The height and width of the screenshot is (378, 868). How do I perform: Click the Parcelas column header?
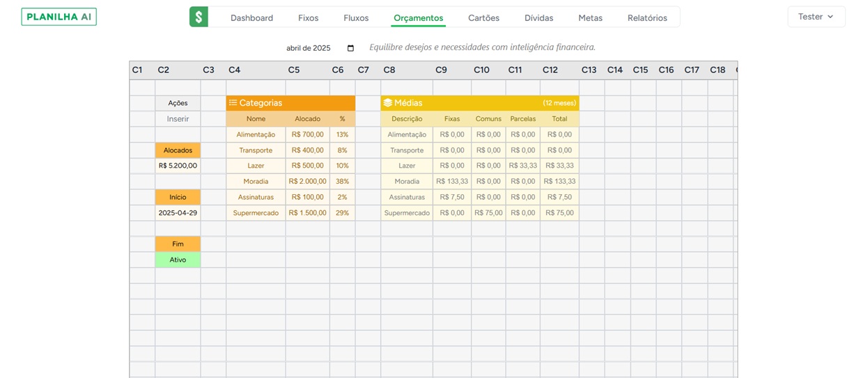(523, 119)
